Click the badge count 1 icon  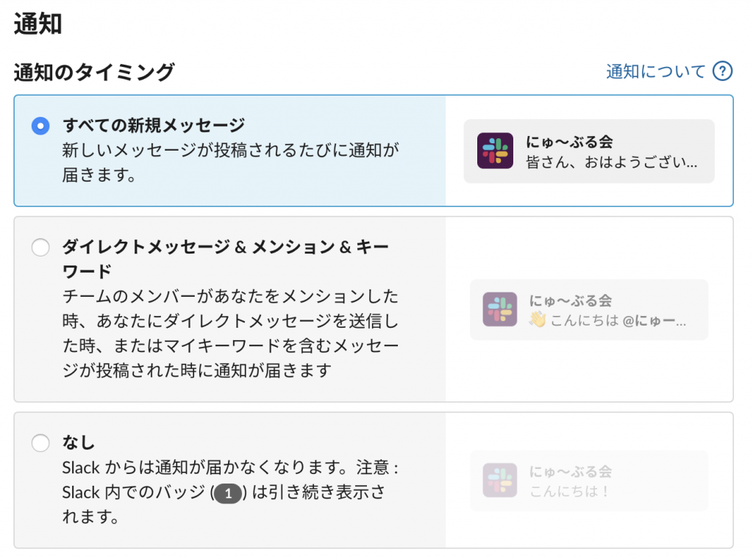coord(228,493)
